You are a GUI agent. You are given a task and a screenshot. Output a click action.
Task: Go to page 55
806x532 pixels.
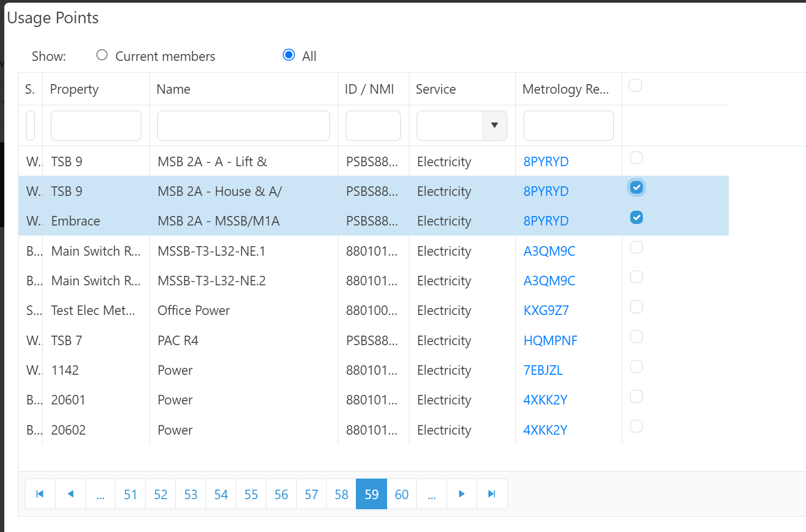tap(251, 494)
